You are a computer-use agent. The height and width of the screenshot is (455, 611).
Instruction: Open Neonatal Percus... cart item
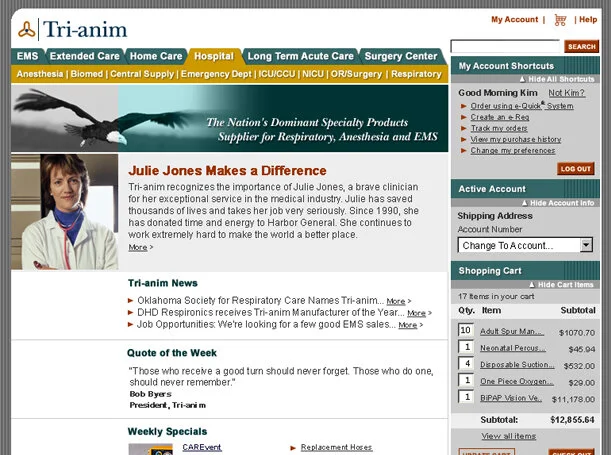point(513,348)
